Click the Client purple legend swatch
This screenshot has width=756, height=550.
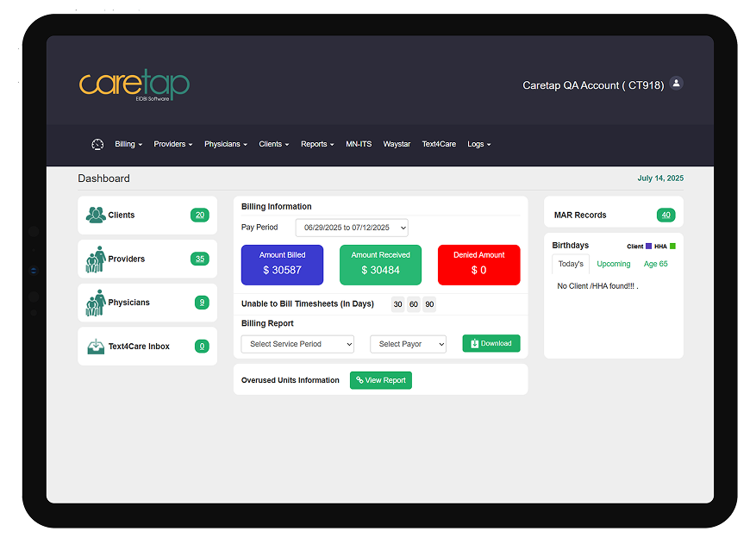648,247
